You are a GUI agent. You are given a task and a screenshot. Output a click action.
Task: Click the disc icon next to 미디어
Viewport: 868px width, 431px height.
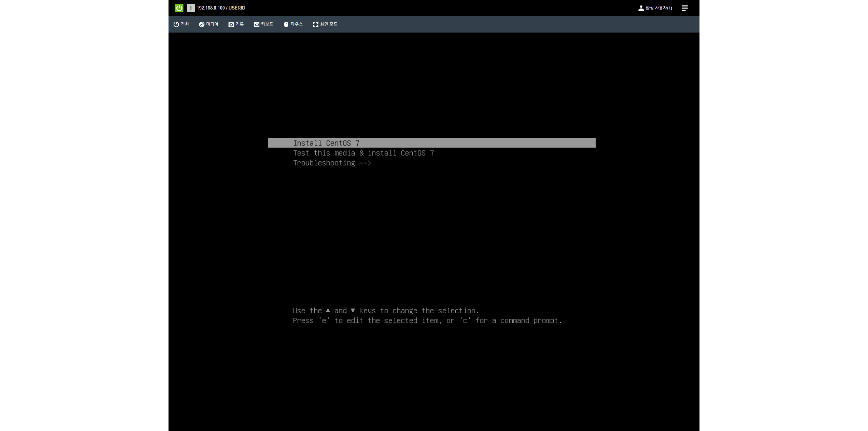(x=201, y=24)
